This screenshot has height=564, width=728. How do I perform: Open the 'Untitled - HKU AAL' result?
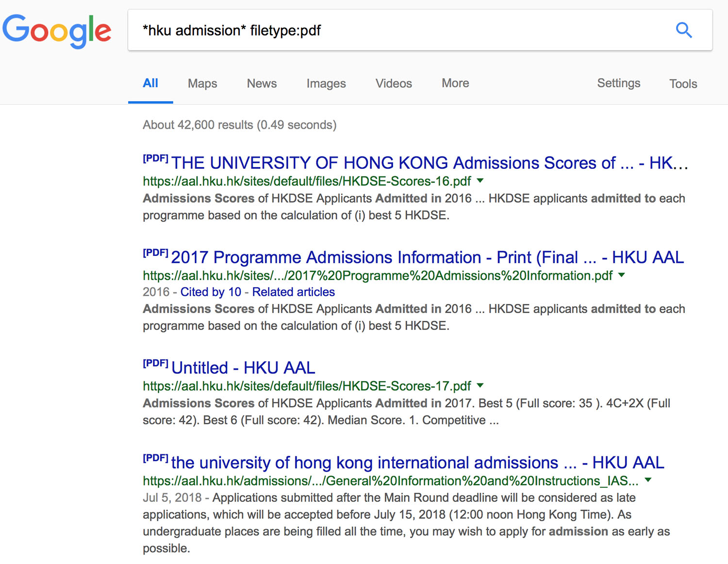coord(243,368)
